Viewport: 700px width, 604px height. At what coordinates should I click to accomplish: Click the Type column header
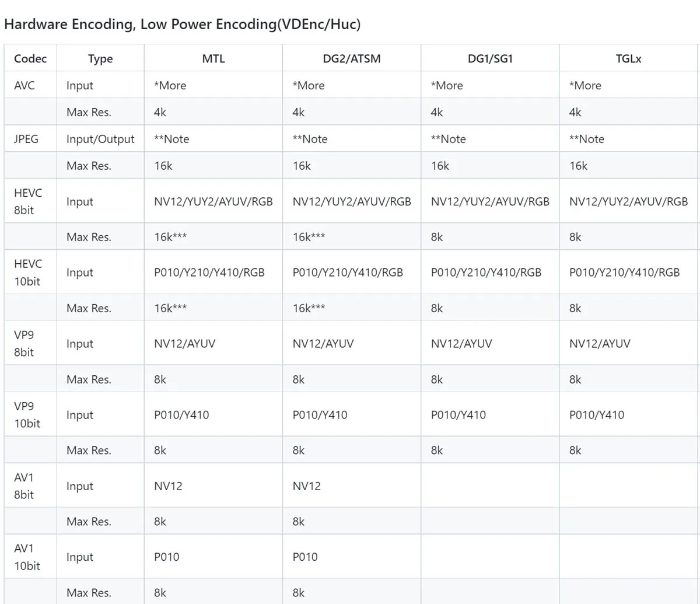click(x=100, y=58)
